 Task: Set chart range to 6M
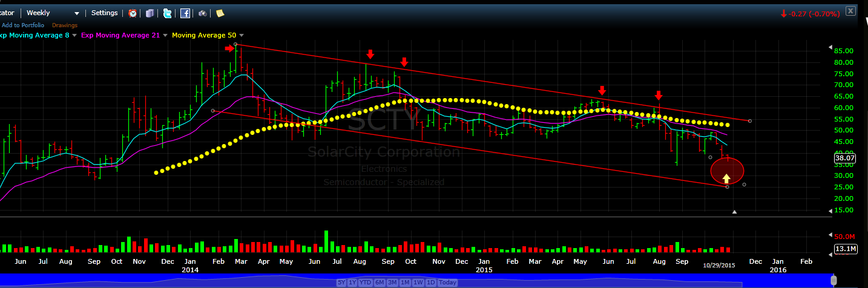click(x=380, y=283)
